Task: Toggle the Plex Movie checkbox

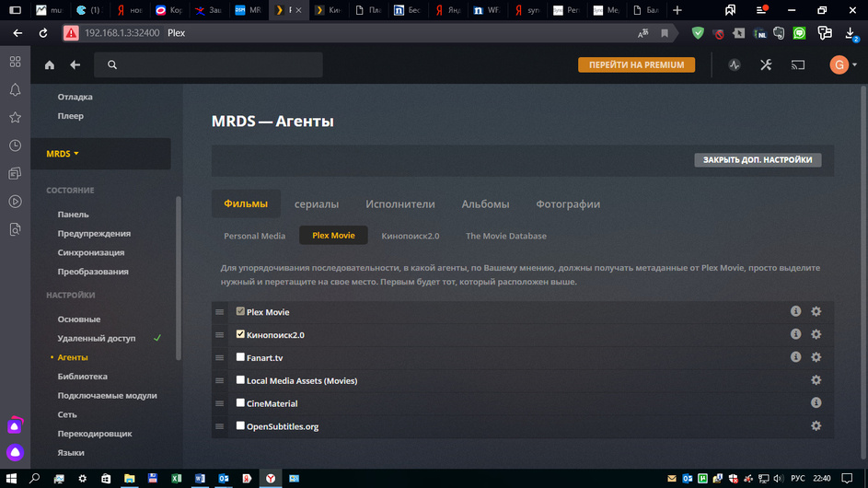Action: click(240, 311)
